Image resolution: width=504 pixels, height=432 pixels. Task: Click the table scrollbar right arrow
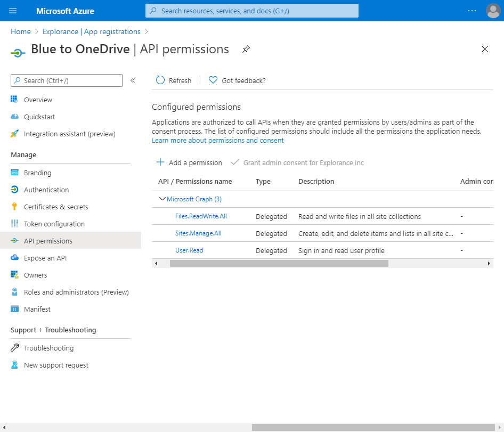489,263
